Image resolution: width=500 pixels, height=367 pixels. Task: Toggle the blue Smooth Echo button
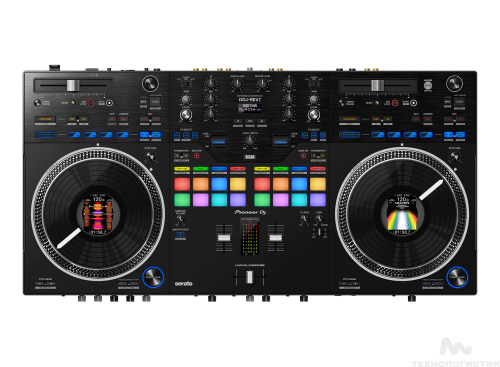point(180,234)
